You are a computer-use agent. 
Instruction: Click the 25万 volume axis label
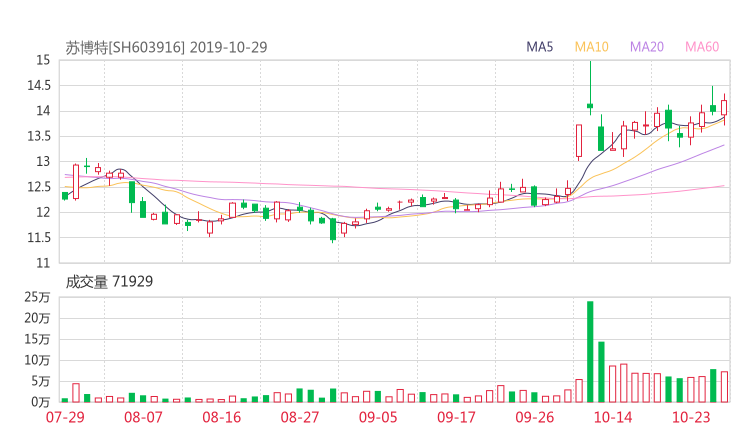(x=37, y=297)
